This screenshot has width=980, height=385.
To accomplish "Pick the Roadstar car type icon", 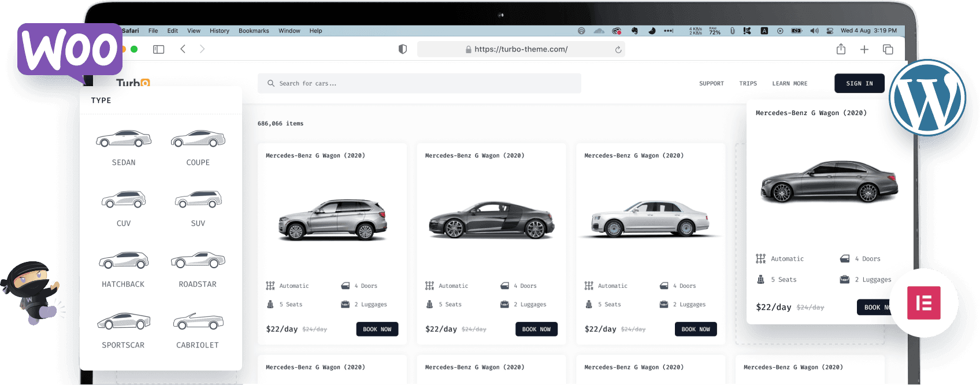I will pos(198,260).
